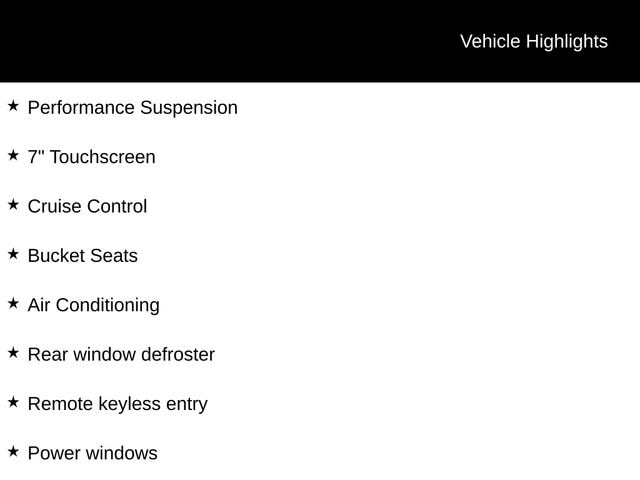This screenshot has height=480, width=640.
Task: Tap the Power windows star bullet
Action: (x=13, y=451)
